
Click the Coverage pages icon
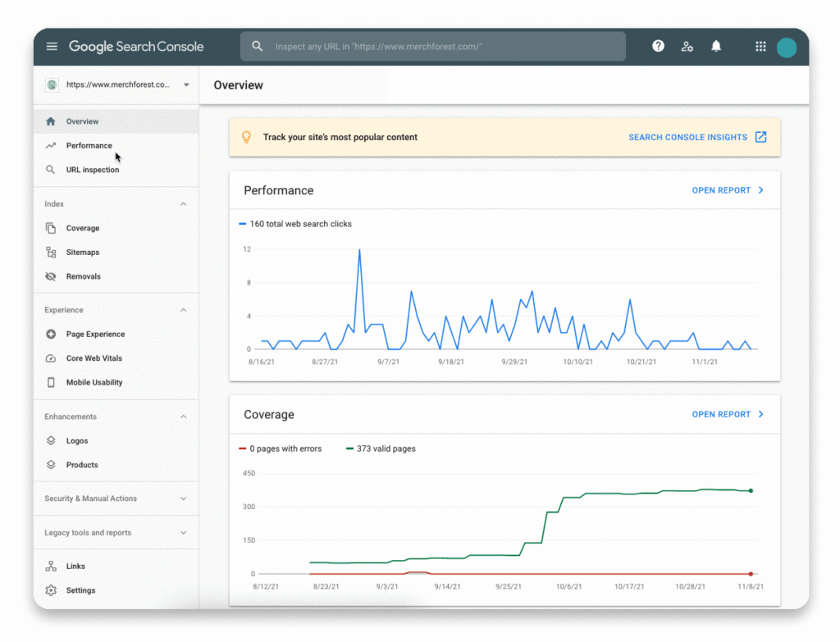point(51,228)
